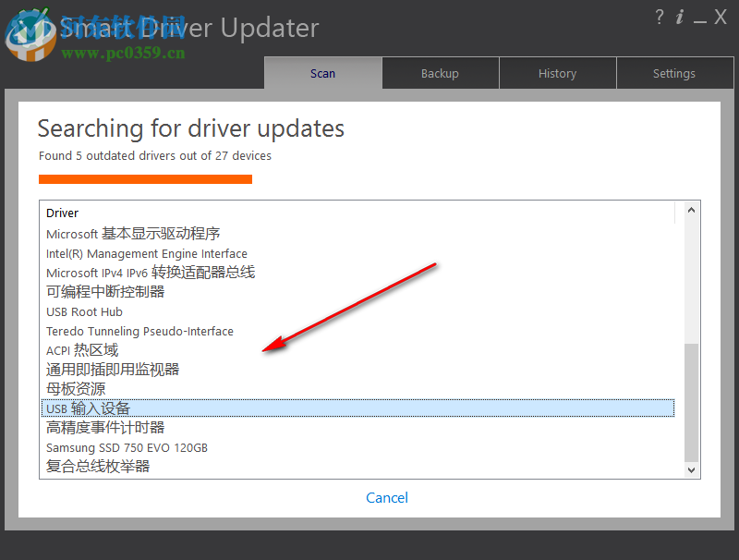Click the scrollbar up arrow
Screen dimensions: 739x560
pos(691,210)
